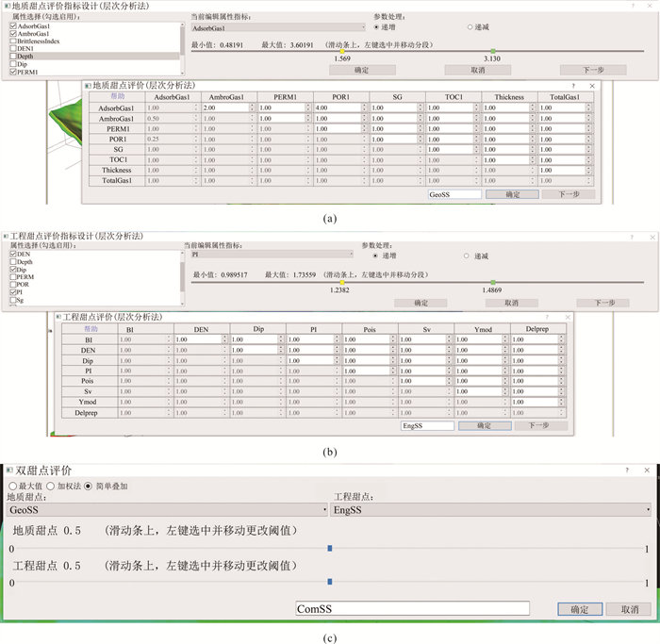This screenshot has height=644, width=660.
Task: Select the 加权法 radio option
Action: [51, 486]
